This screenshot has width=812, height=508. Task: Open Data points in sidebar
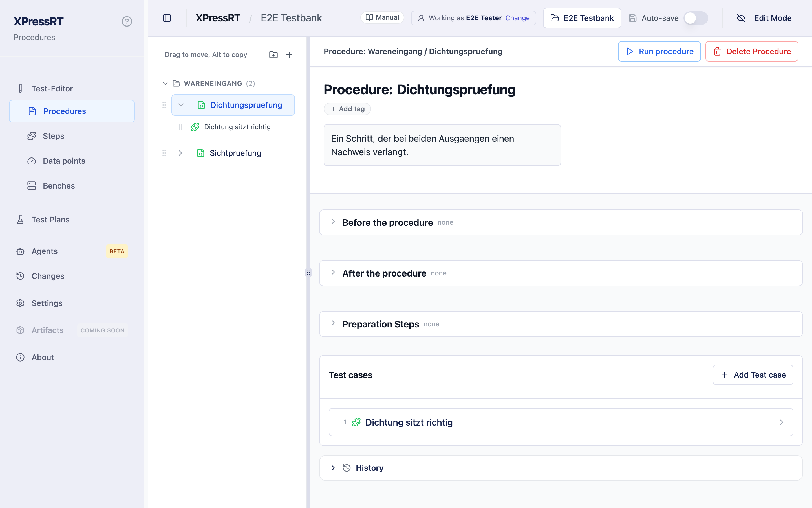72,161
